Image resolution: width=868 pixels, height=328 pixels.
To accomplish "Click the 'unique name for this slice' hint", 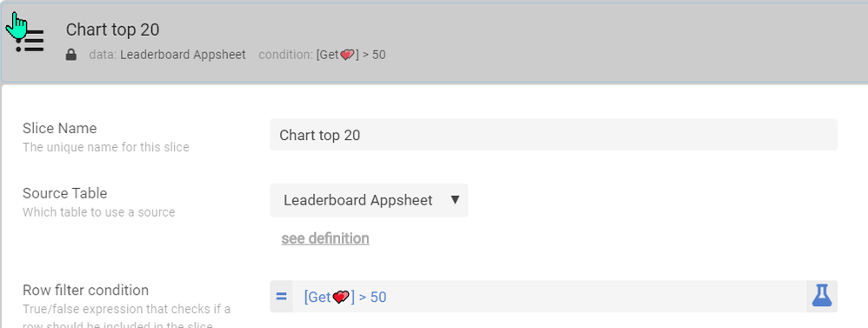I will [106, 147].
